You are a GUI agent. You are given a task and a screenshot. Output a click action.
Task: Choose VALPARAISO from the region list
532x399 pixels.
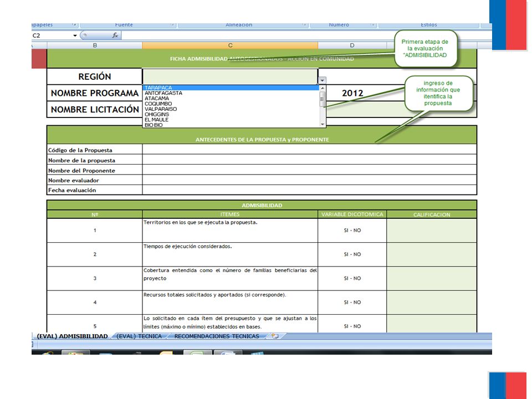click(231, 109)
